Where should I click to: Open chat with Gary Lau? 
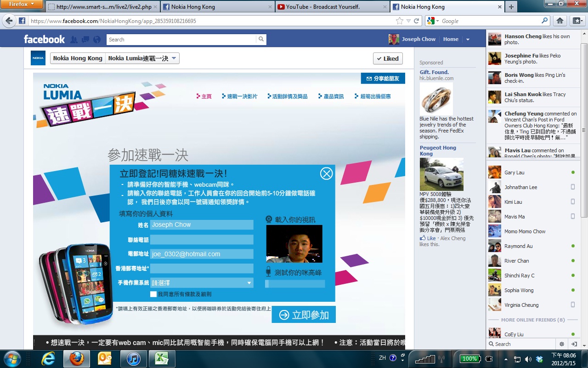tap(532, 172)
